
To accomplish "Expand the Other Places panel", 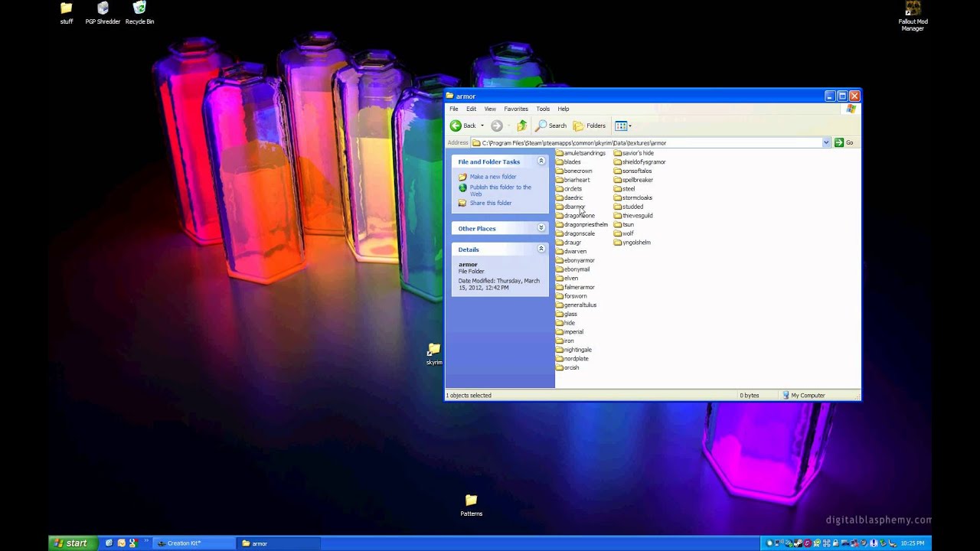I will [541, 228].
